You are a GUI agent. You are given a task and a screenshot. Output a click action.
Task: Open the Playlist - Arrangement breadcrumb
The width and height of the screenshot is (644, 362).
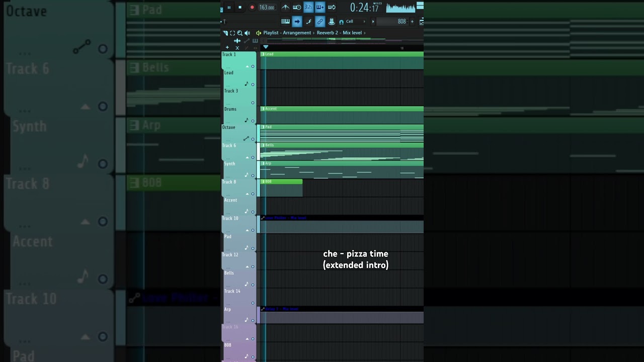click(x=287, y=33)
